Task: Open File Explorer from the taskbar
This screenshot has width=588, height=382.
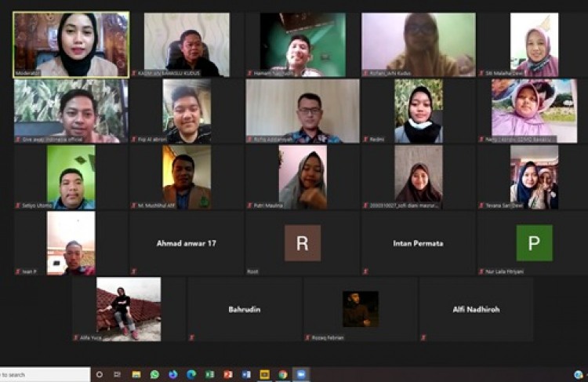Action: (x=136, y=375)
